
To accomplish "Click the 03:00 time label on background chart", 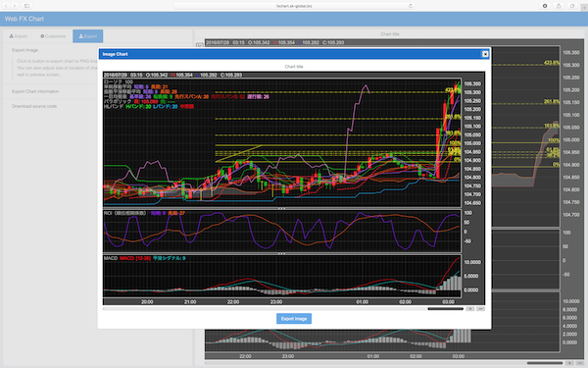I will point(459,356).
